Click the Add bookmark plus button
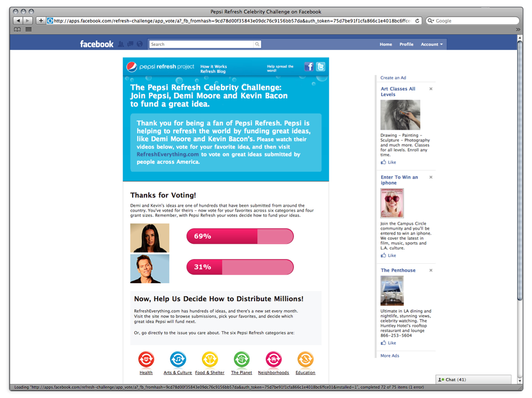The width and height of the screenshot is (532, 398). [41, 21]
